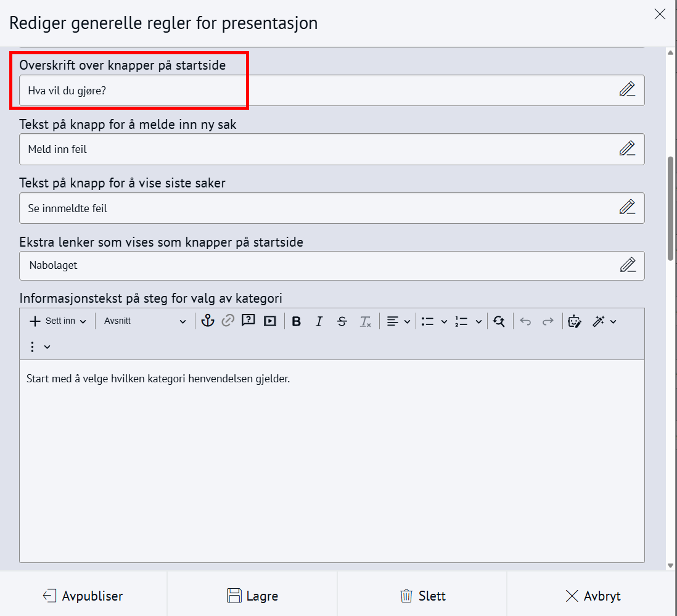Edit 'Hva vil du gjøre?' with pencil icon

click(x=627, y=90)
